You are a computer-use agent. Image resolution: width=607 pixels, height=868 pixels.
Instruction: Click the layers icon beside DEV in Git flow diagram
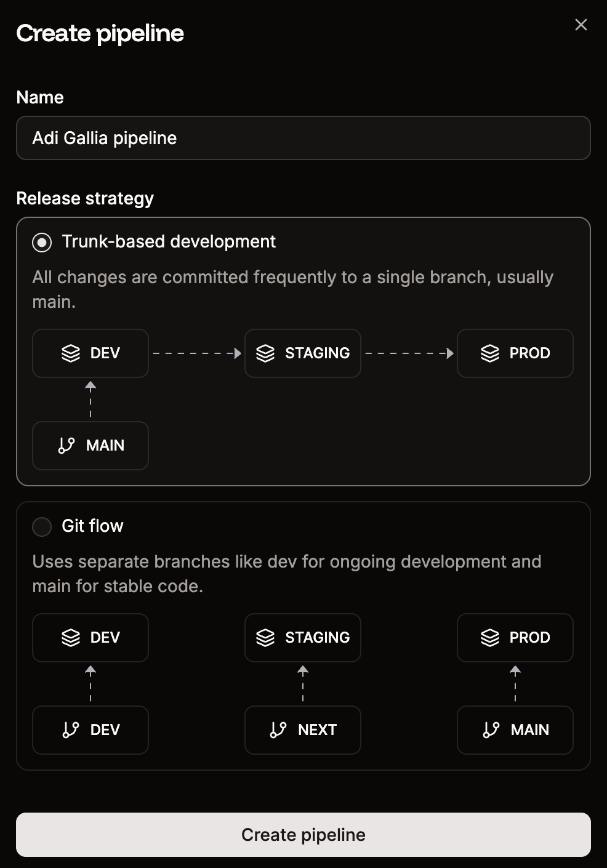click(71, 637)
